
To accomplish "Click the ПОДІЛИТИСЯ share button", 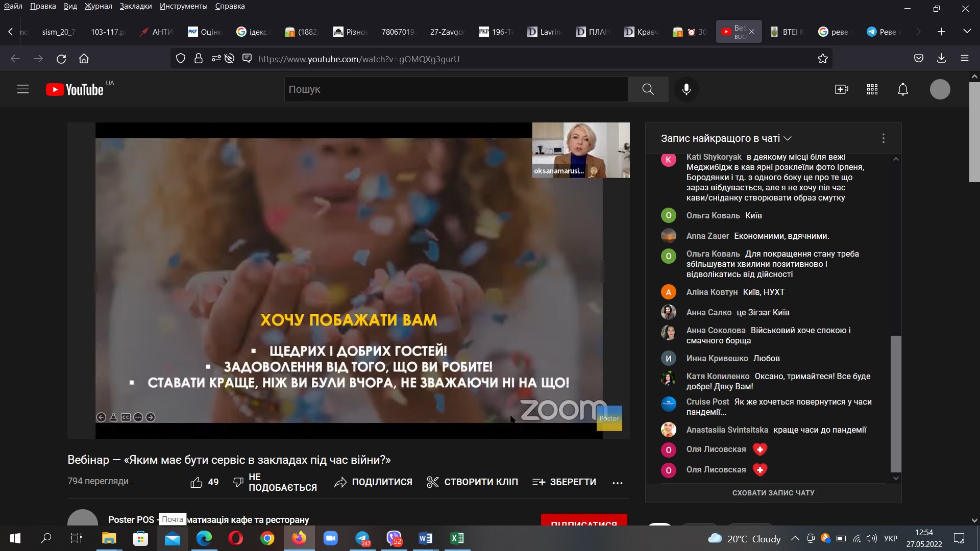I will pos(373,482).
